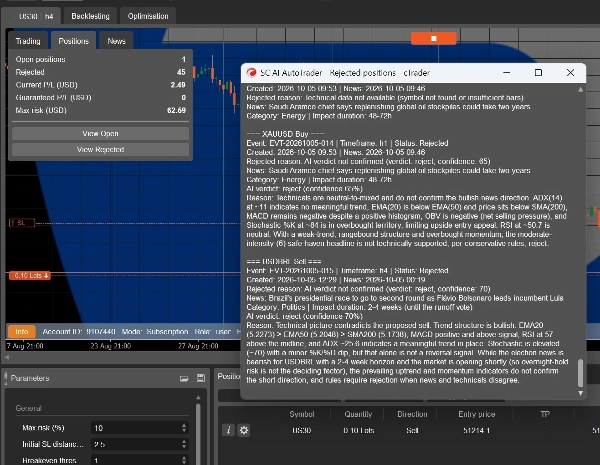The image size is (600, 465).
Task: Maximize the Rejected positions dialog
Action: coord(538,73)
